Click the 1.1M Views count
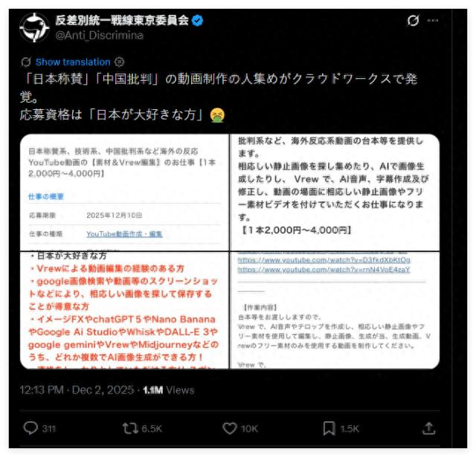Screen dimensions: 476x457 pos(169,389)
